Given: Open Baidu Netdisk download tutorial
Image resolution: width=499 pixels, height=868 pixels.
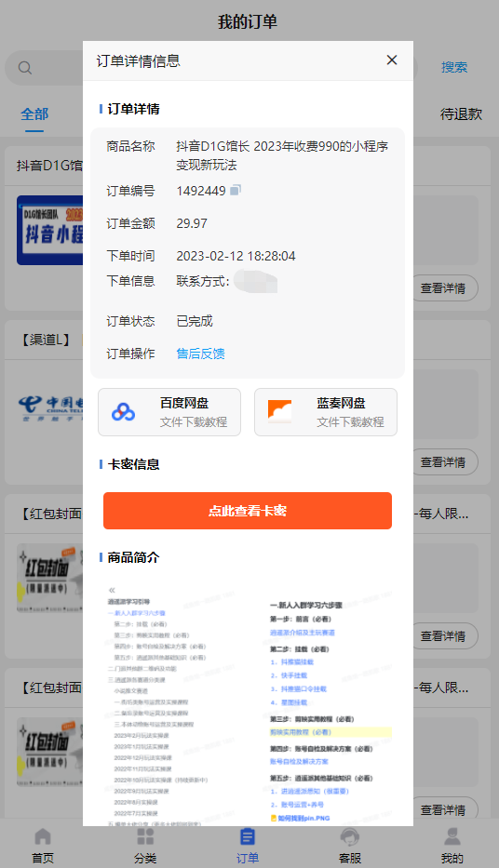Looking at the screenshot, I should click(x=169, y=412).
